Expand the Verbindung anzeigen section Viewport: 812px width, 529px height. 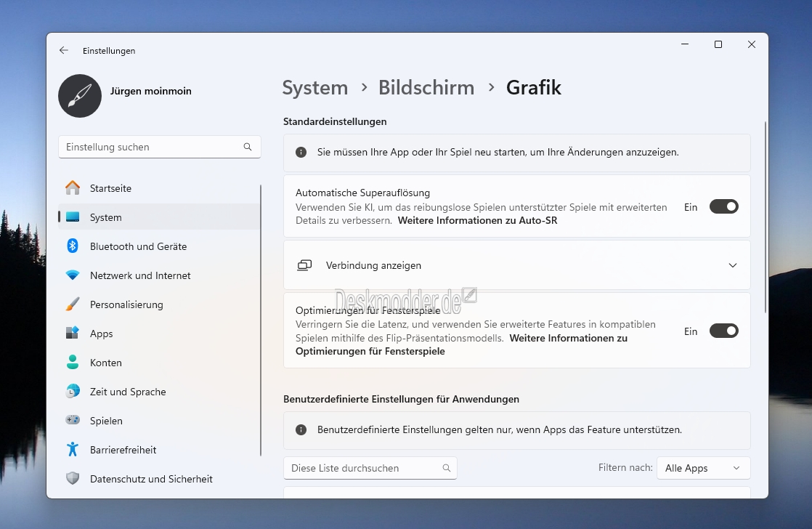tap(732, 266)
